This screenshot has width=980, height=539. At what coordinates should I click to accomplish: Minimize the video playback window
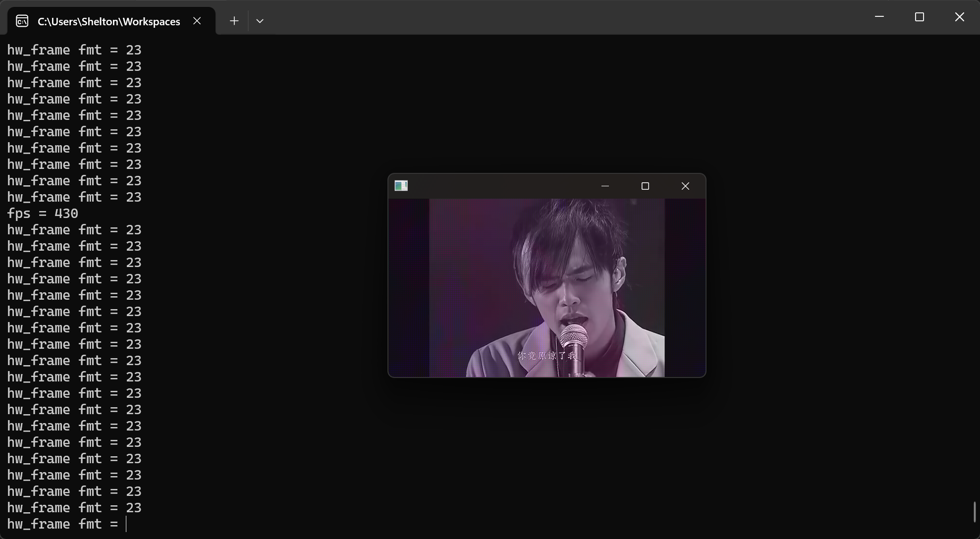pos(605,186)
